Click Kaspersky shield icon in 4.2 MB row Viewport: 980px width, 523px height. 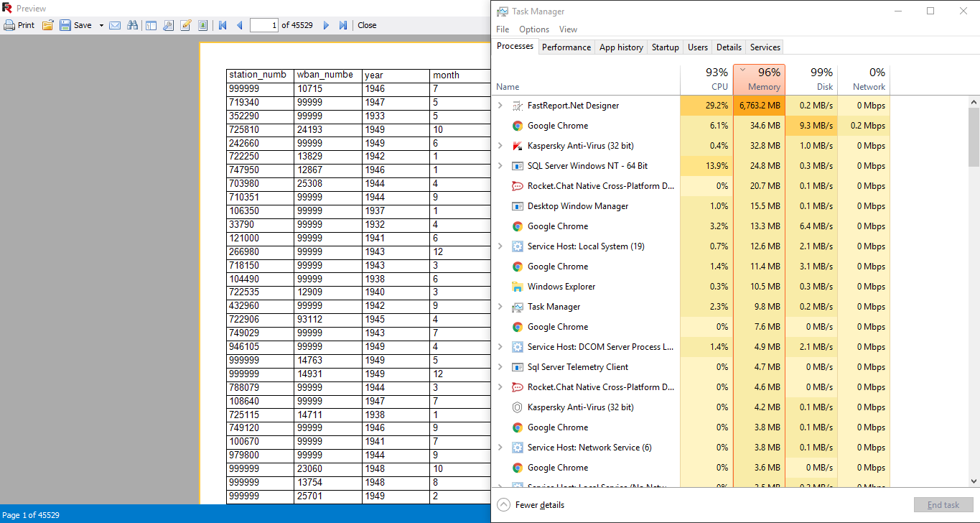click(x=517, y=407)
